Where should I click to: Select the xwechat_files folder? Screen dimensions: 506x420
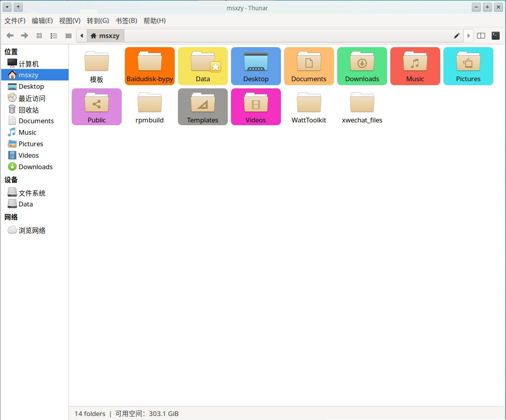(x=362, y=107)
